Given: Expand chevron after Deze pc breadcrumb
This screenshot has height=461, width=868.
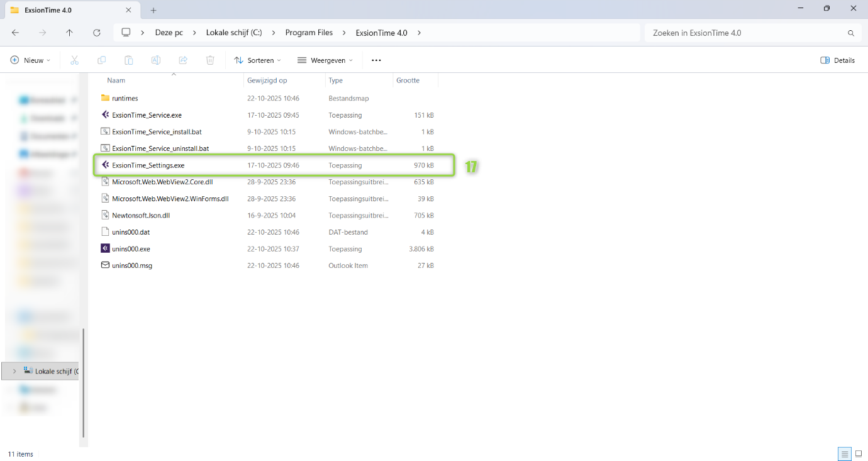Looking at the screenshot, I should [194, 33].
